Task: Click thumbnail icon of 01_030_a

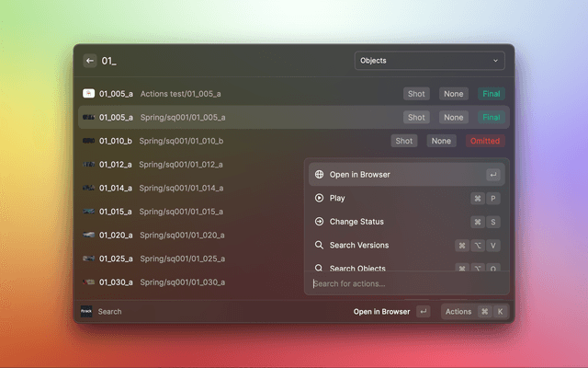Action: (89, 282)
